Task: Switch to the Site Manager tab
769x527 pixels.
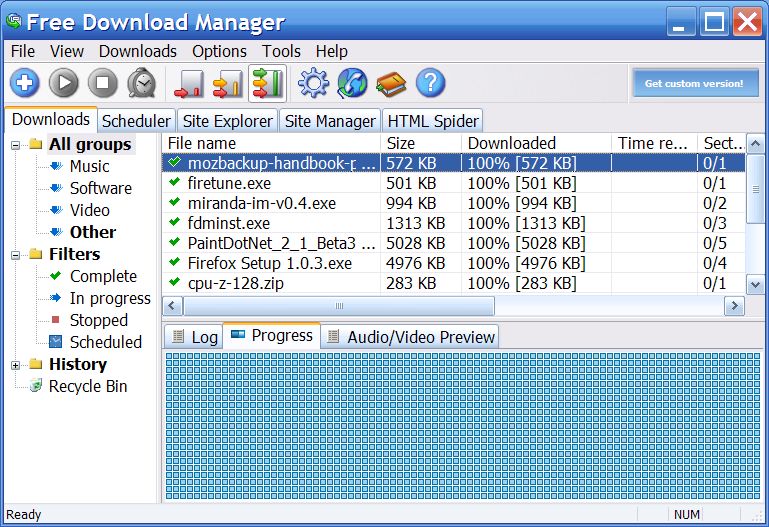Action: coord(330,121)
